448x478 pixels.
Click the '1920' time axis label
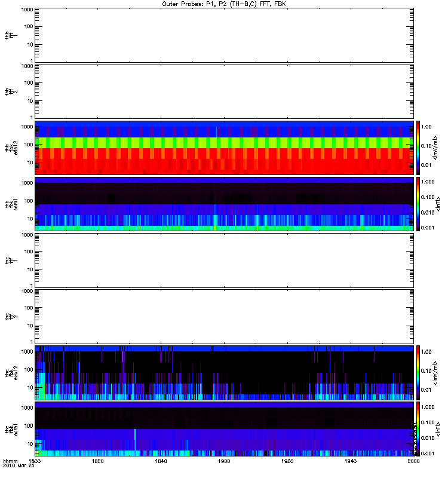coord(287,461)
